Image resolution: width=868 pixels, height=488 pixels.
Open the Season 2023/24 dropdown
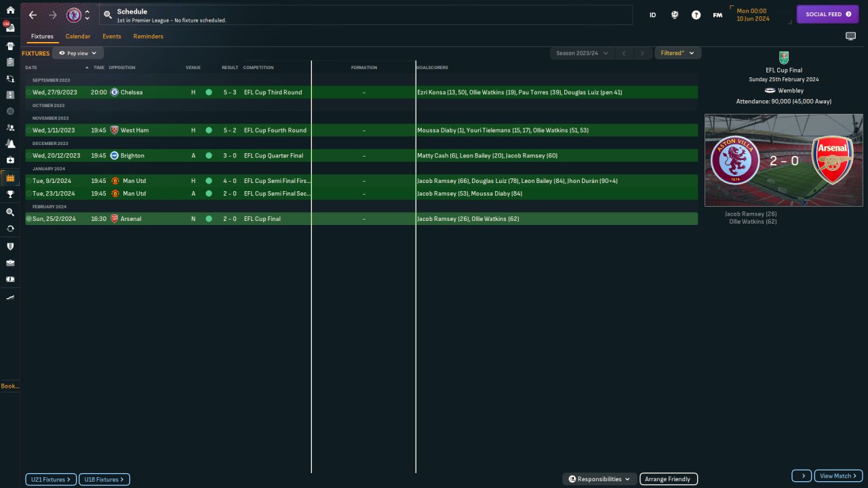coord(583,53)
